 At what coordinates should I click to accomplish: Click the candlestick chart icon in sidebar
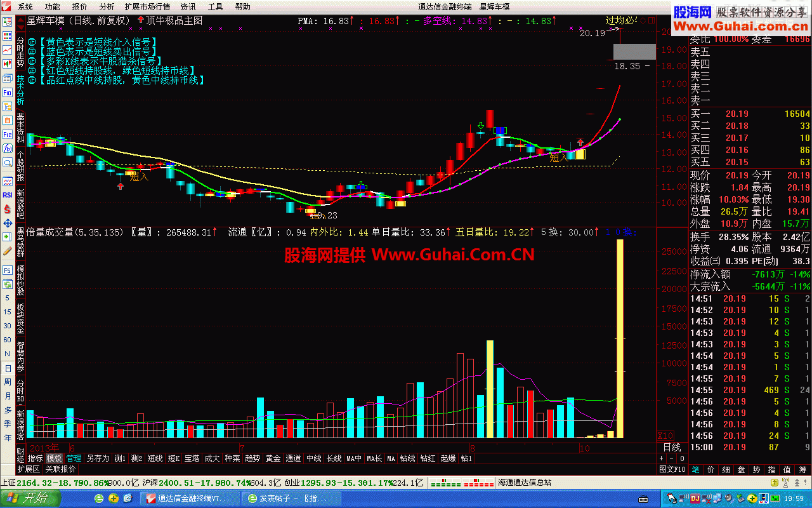8,63
